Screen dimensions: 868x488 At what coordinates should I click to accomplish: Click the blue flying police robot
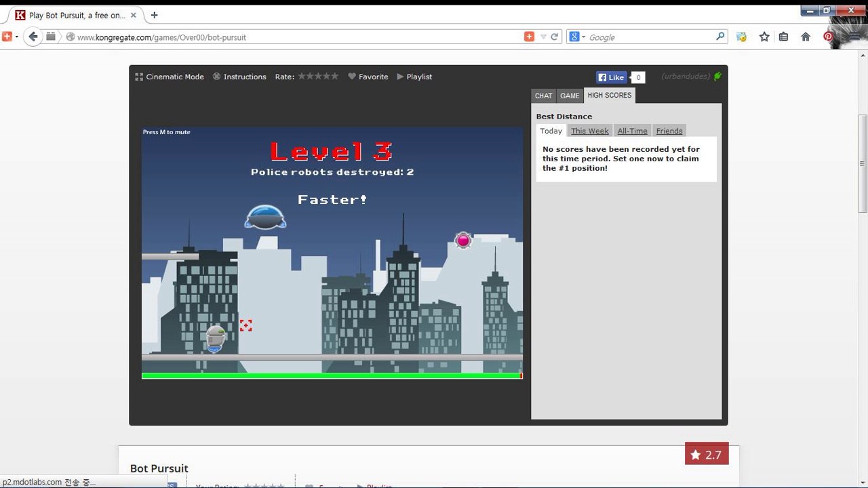tap(265, 217)
